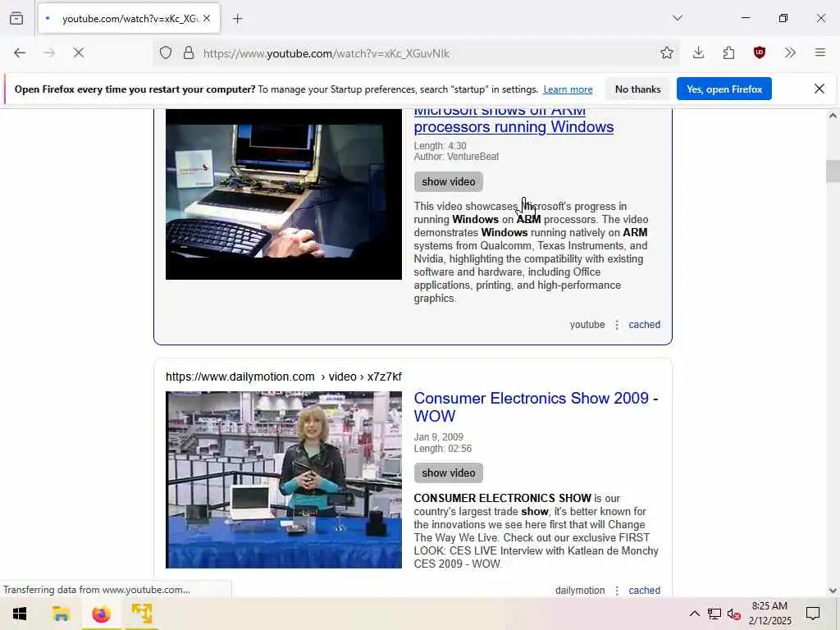The width and height of the screenshot is (840, 630).
Task: Open the Action Center notifications icon
Action: (813, 614)
